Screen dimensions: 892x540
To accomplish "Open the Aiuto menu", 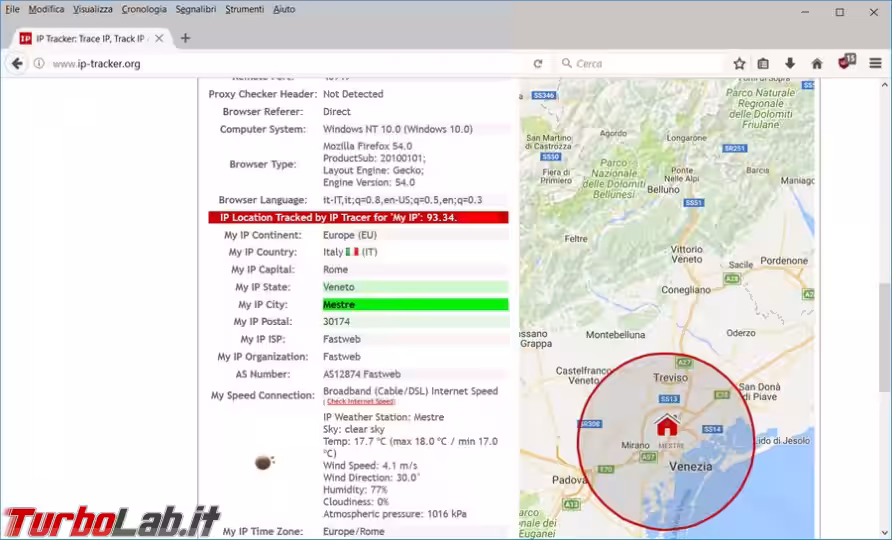I will point(284,9).
